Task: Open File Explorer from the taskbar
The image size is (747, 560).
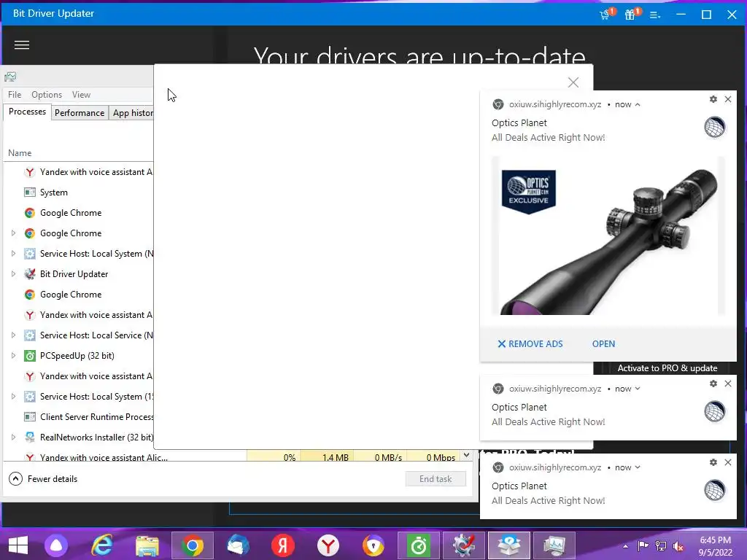Action: click(x=147, y=545)
